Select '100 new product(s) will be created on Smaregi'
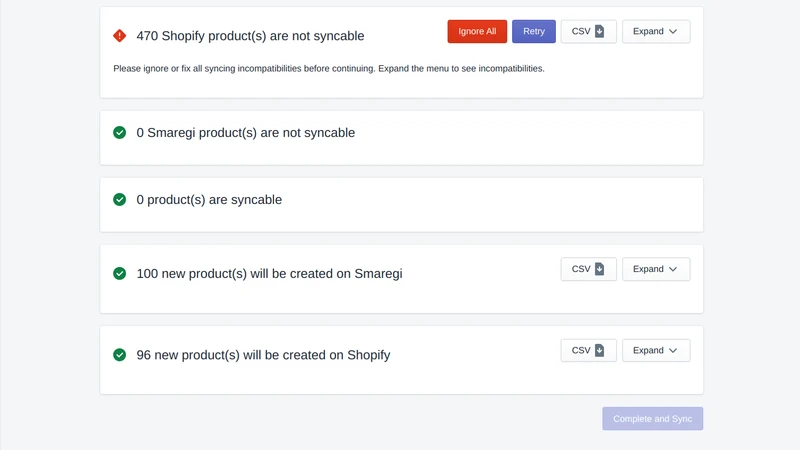 [269, 273]
